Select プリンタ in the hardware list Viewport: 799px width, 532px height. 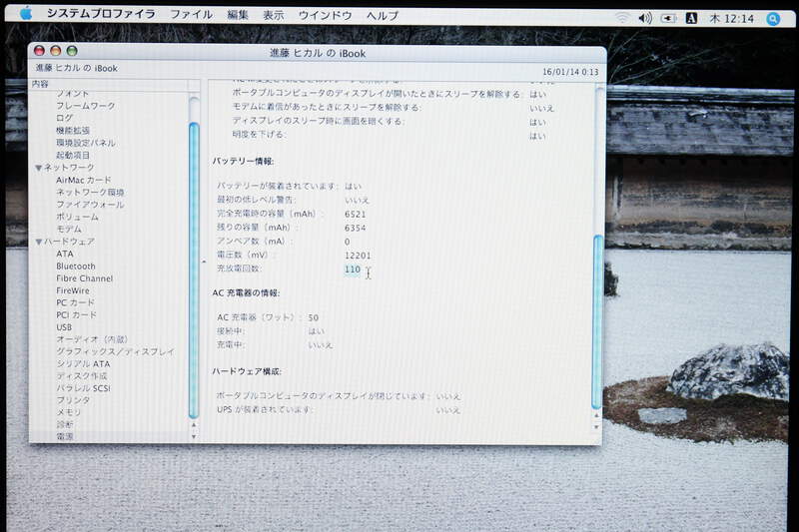(x=73, y=400)
